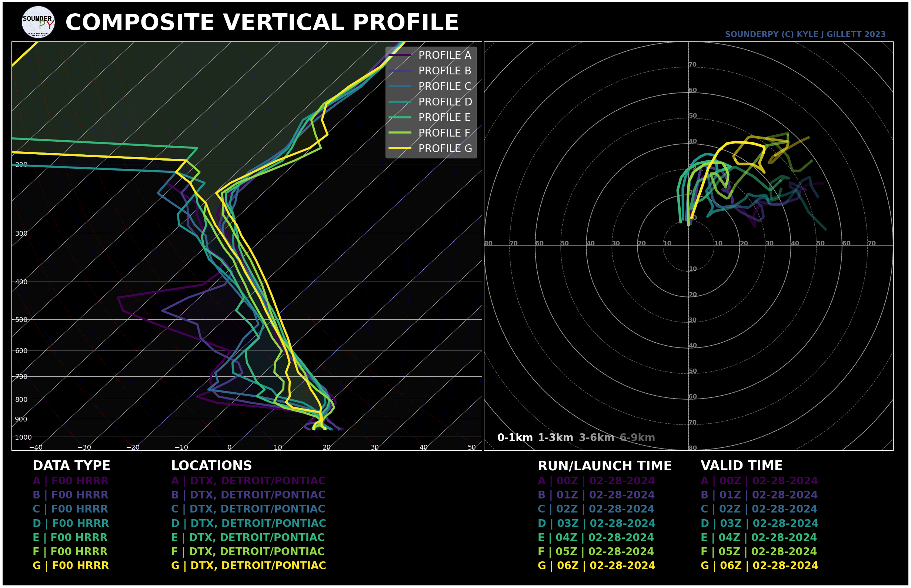Click the SounderPy logo icon
The height and width of the screenshot is (588, 911).
(38, 22)
